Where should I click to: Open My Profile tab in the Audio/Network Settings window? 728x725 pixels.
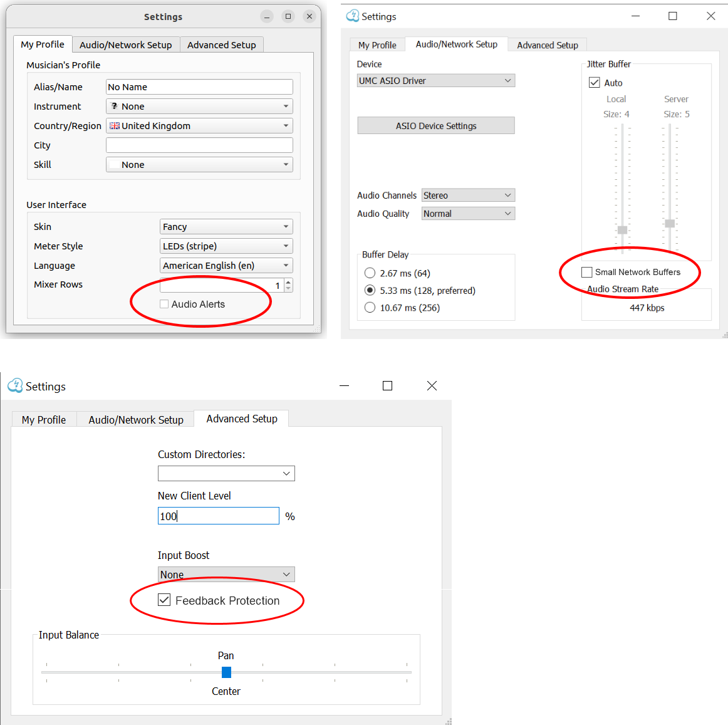click(x=377, y=45)
